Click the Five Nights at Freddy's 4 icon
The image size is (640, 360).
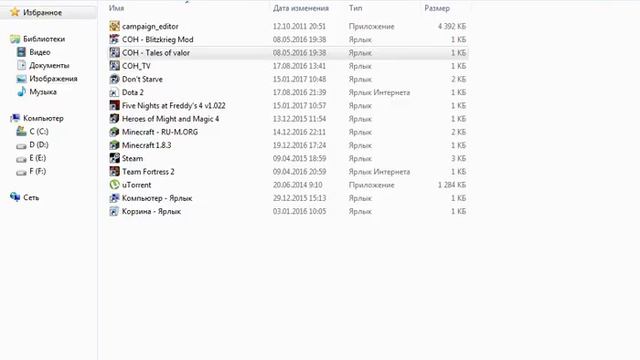(114, 105)
